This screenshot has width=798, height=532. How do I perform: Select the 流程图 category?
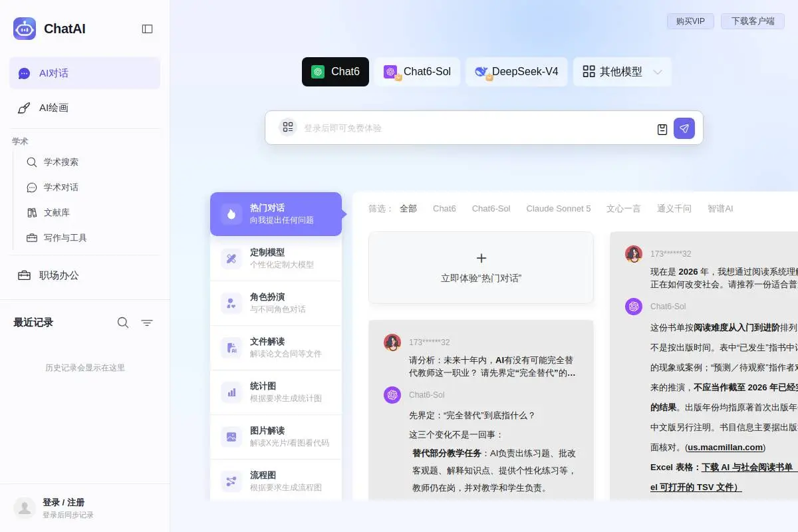click(276, 481)
